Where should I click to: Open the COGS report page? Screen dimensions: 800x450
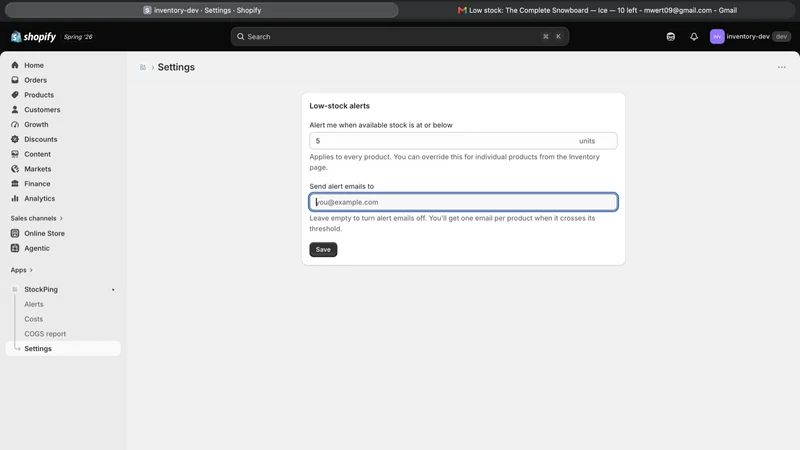(x=45, y=334)
